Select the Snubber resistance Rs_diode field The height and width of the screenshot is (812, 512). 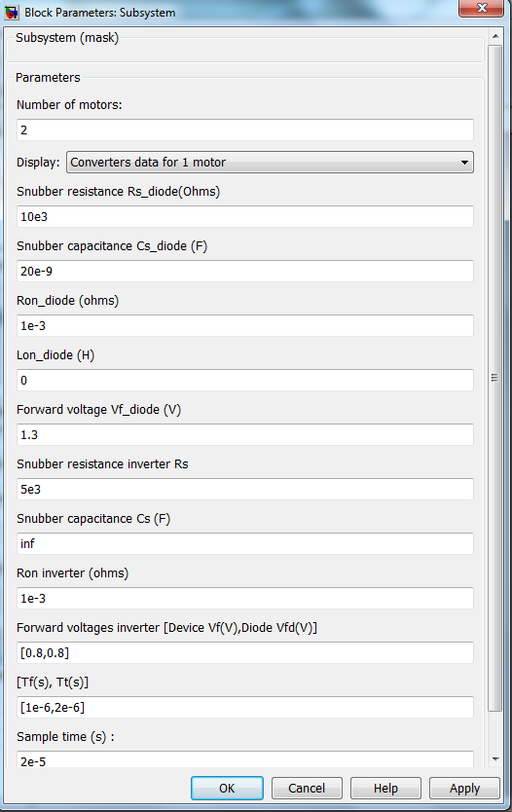(x=245, y=216)
